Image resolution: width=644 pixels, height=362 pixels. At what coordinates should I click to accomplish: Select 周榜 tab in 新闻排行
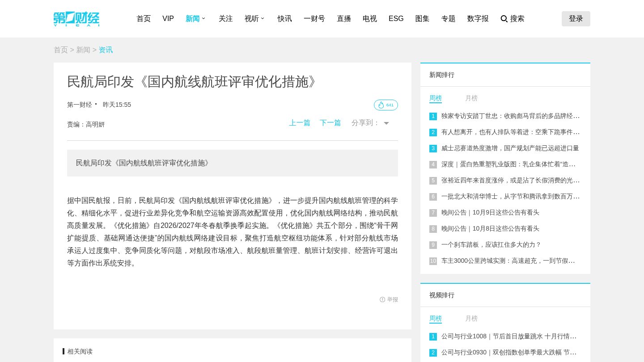point(436,98)
